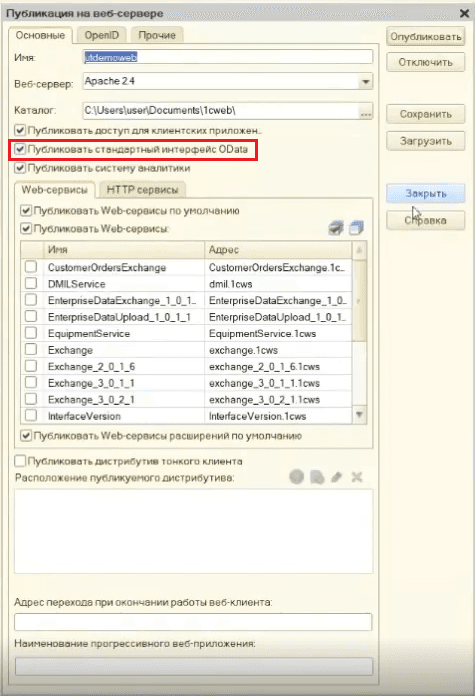
Task: Click the Адрес column header
Action: coord(278,250)
